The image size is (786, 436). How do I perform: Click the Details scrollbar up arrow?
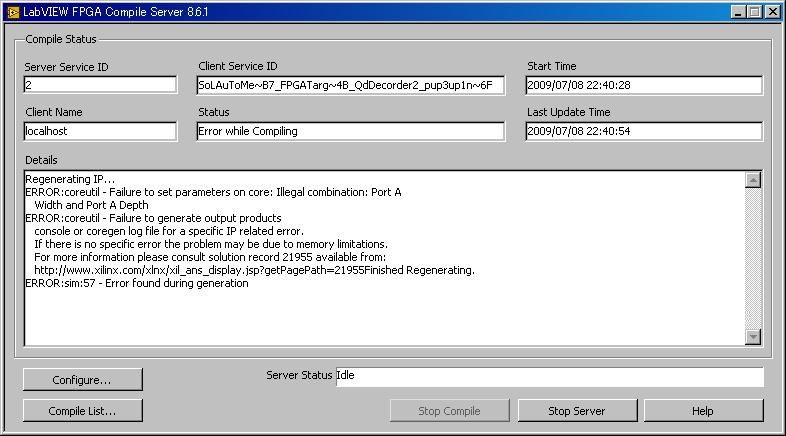click(753, 180)
